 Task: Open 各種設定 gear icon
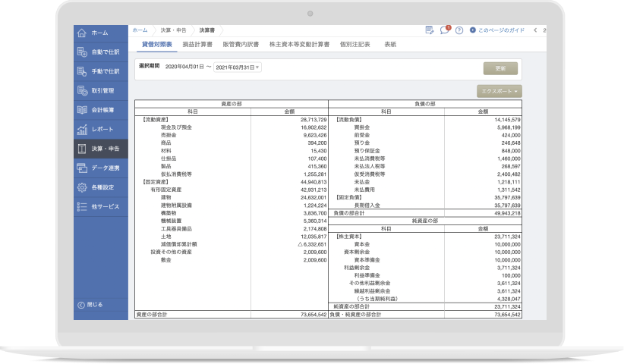82,187
